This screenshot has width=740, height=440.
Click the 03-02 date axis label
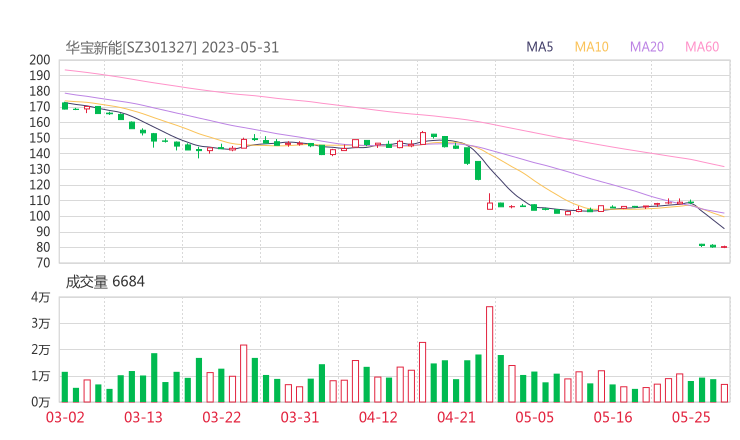(x=65, y=417)
